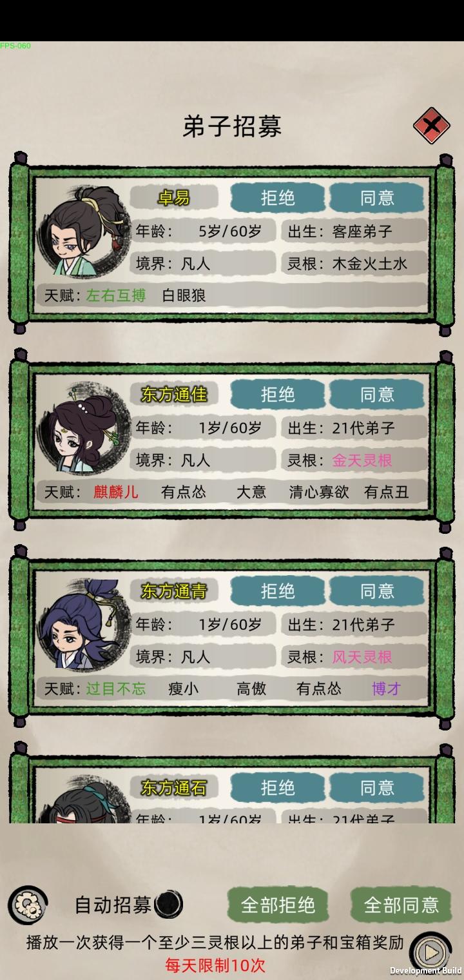Screen dimensions: 464x980
Task: Click 全部拒绝 to reject all
Action: coord(278,905)
